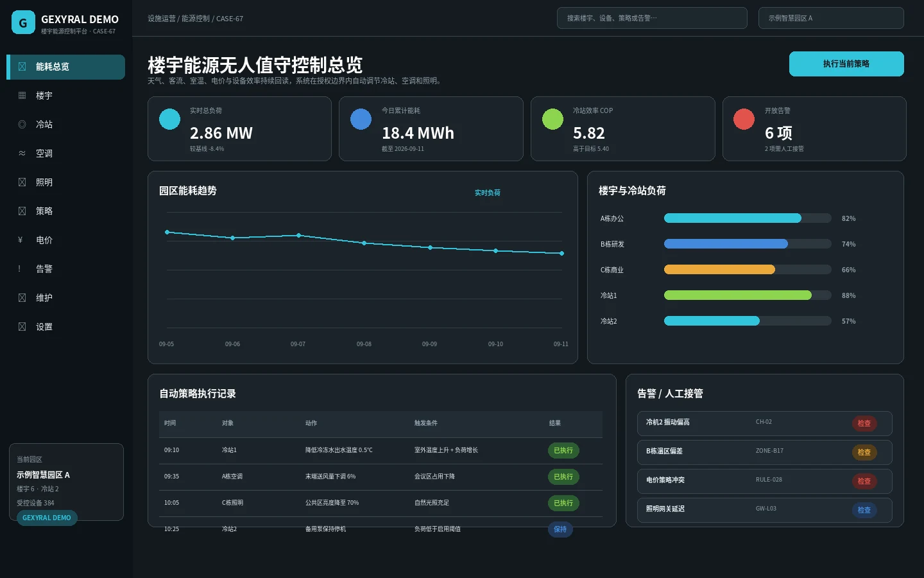This screenshot has height=578, width=924.
Task: Click the 空调 wave icon in sidebar
Action: [22, 153]
